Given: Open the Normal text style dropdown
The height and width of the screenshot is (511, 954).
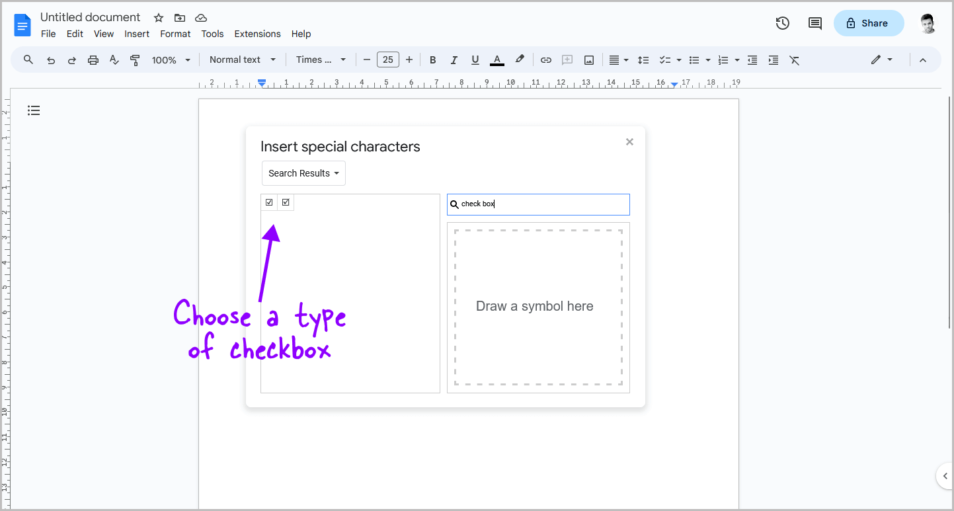Looking at the screenshot, I should [x=242, y=60].
